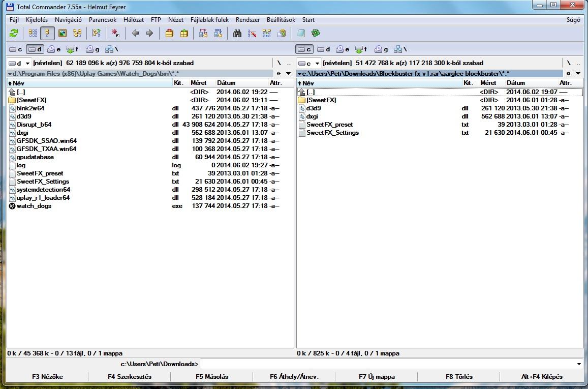The height and width of the screenshot is (389, 588).
Task: Click into the command line input field
Action: (387, 364)
